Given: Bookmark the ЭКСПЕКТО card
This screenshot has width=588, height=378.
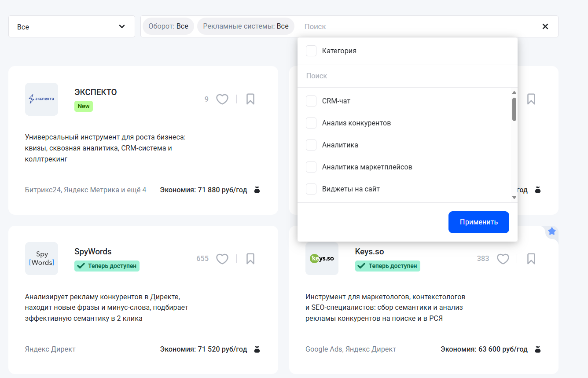Looking at the screenshot, I should [x=250, y=99].
